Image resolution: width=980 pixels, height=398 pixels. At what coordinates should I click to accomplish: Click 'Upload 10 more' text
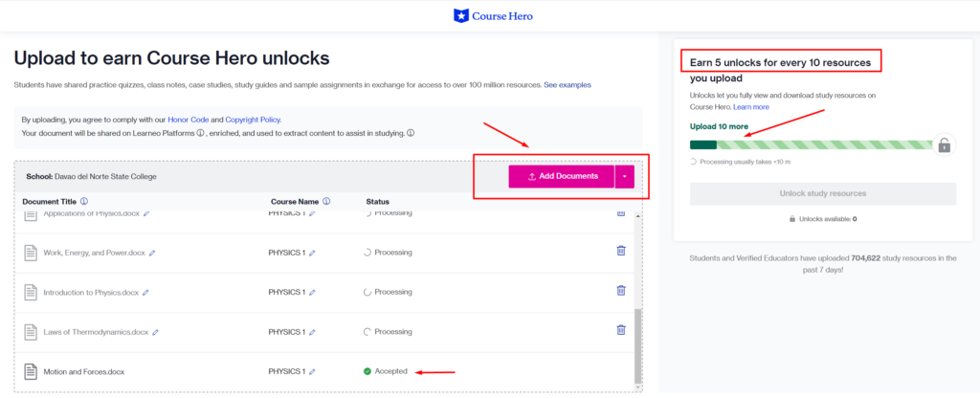point(719,127)
